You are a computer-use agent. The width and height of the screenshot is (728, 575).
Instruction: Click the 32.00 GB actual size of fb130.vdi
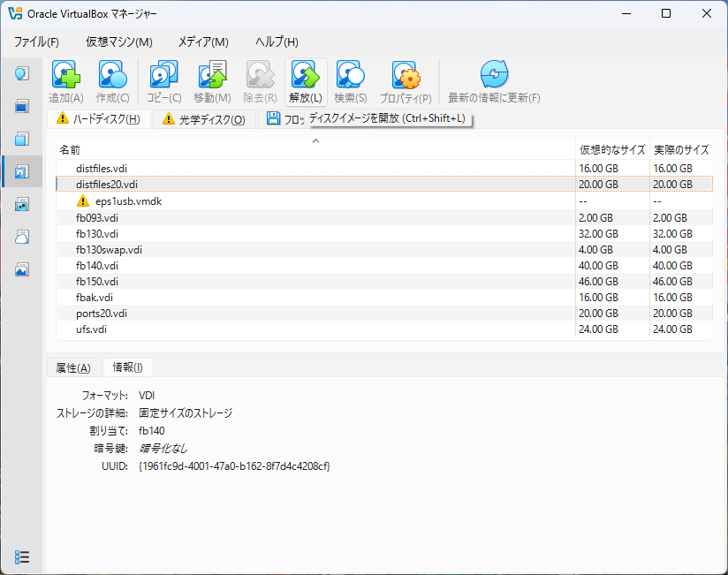[x=672, y=233]
